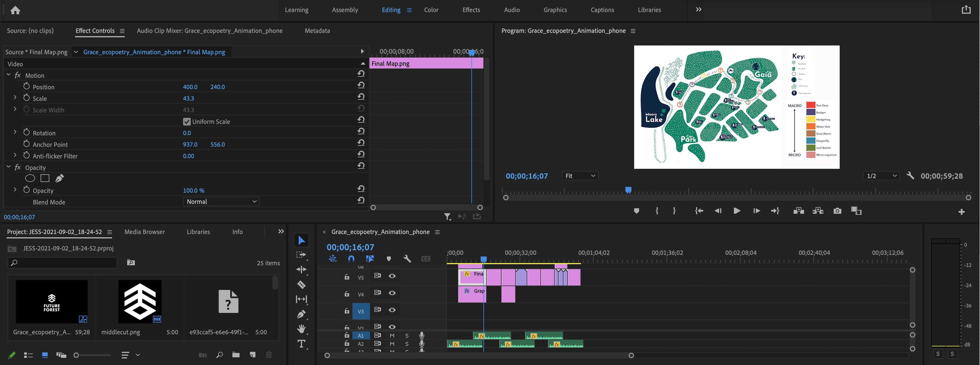The height and width of the screenshot is (365, 980).
Task: Create 4-point polygon mask under Opacity
Action: tap(45, 178)
